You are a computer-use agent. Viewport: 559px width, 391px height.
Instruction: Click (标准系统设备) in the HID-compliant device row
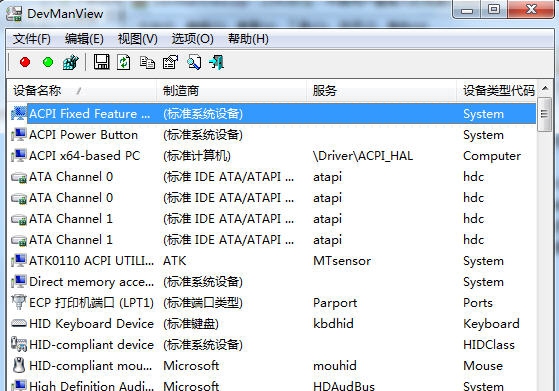click(x=203, y=345)
